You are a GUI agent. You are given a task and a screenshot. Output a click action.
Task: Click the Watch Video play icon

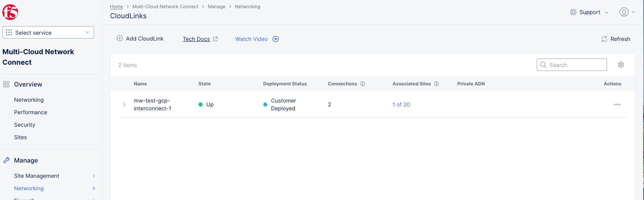click(275, 39)
